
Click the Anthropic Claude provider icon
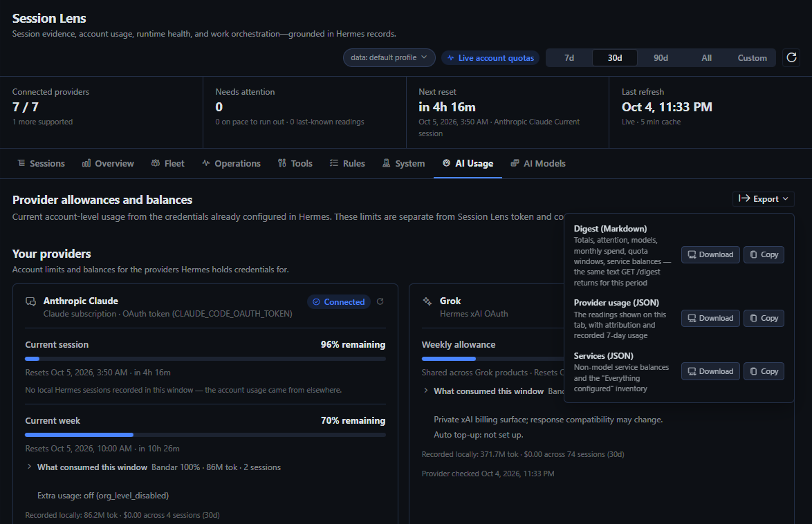coord(30,301)
